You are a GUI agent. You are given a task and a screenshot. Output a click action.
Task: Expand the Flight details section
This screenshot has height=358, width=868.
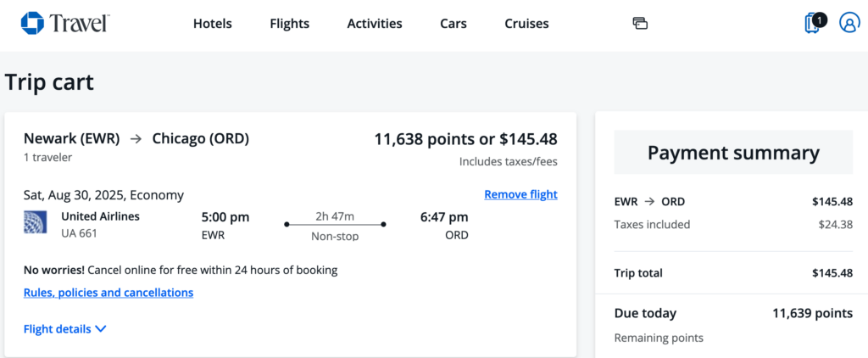coord(64,329)
